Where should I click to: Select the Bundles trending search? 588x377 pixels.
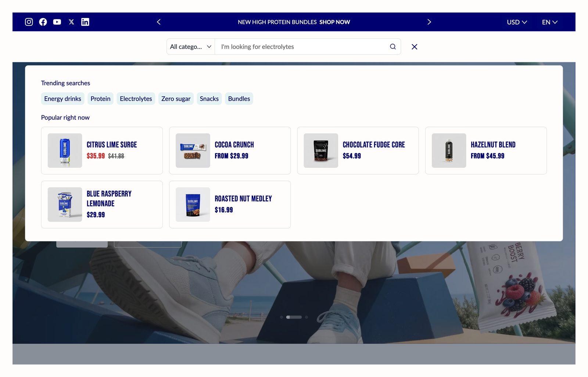[x=239, y=98]
